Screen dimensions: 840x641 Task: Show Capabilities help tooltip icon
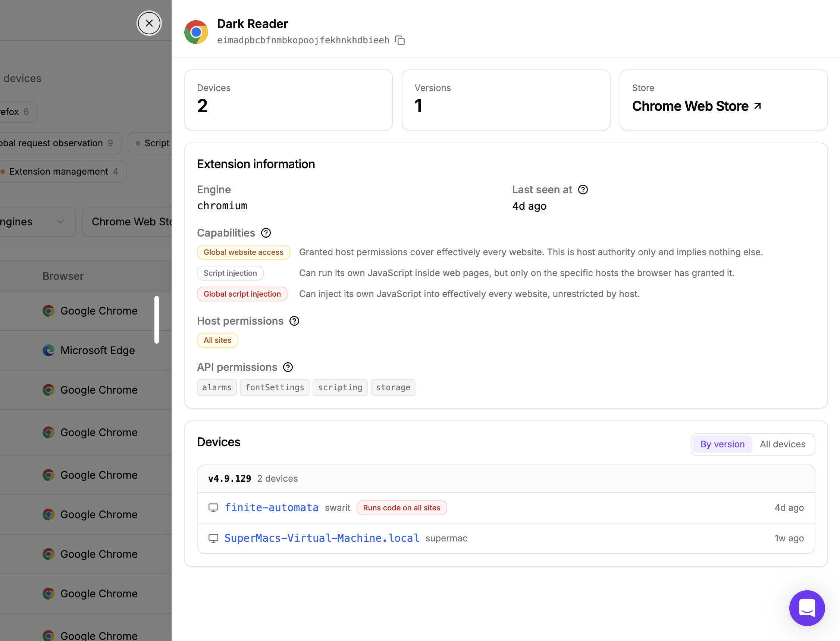(266, 233)
